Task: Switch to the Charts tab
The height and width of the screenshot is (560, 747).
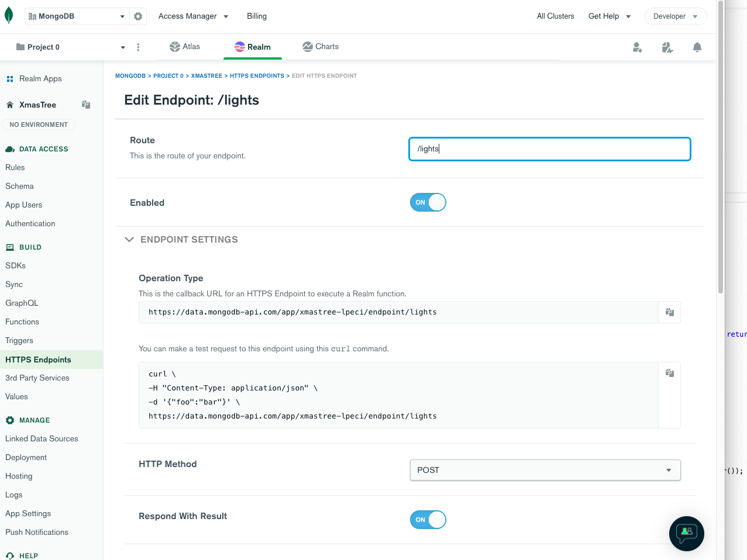Action: point(321,47)
